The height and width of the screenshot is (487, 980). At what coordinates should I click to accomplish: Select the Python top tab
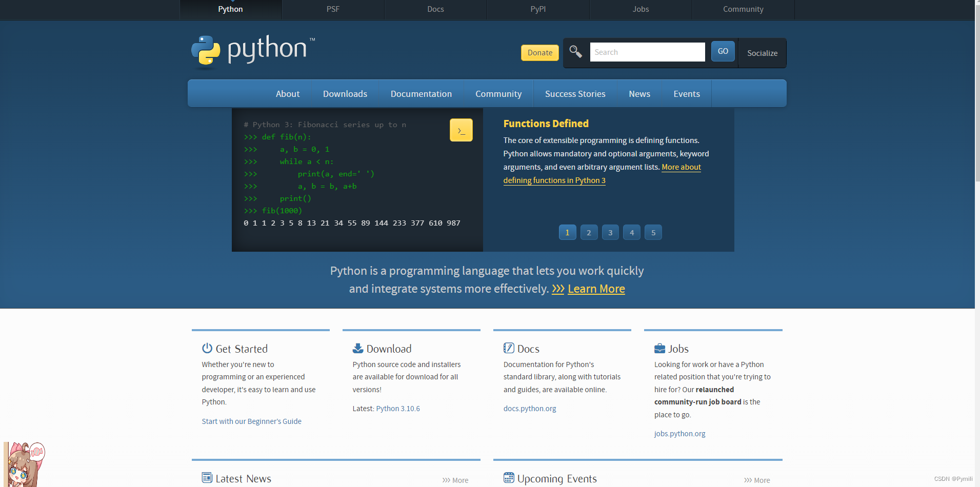click(x=230, y=9)
